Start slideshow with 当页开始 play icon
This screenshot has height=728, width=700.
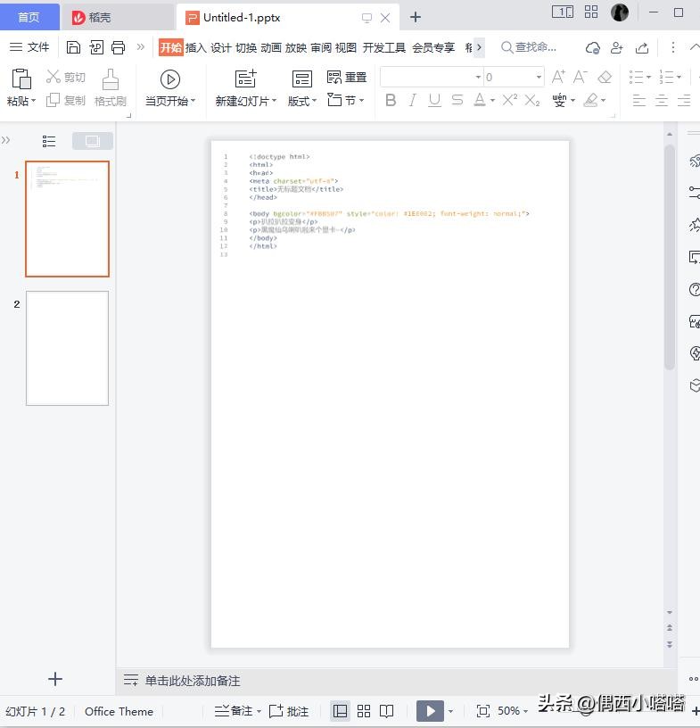pos(170,79)
